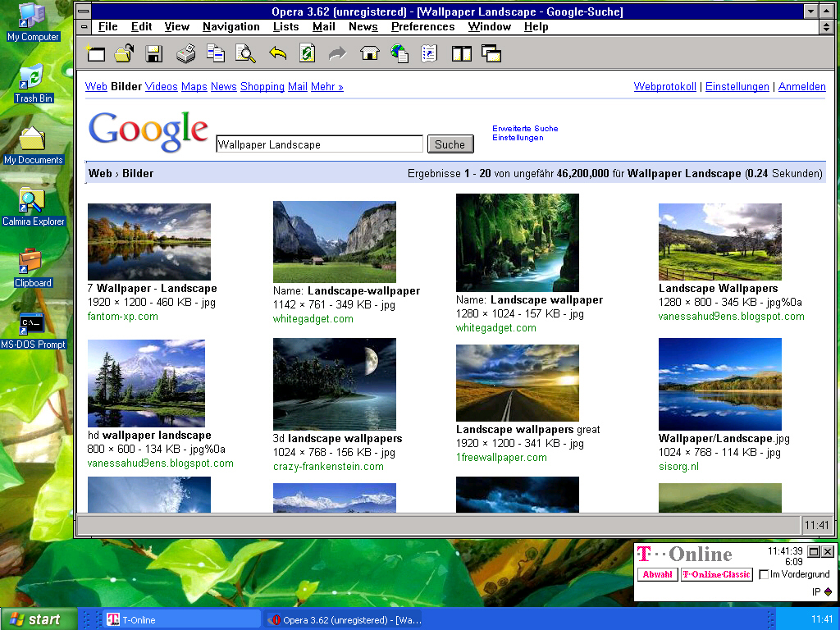Open the My Documents folder icon

pyautogui.click(x=33, y=145)
